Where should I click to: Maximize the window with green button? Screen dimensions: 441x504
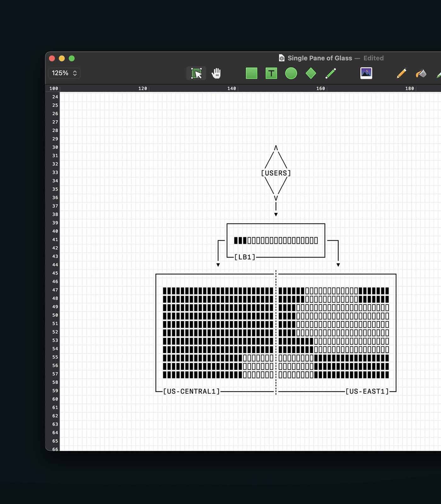(x=72, y=58)
